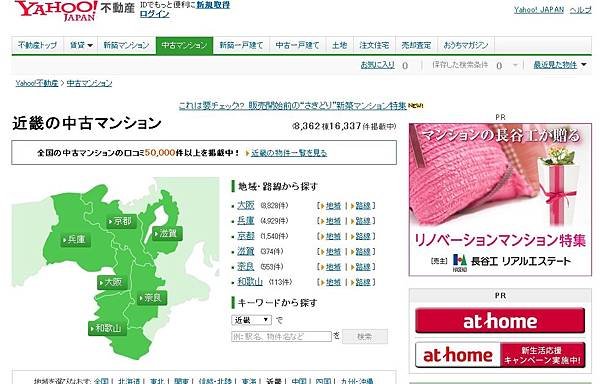Select 大阪 on the Kinki map

tap(112, 283)
